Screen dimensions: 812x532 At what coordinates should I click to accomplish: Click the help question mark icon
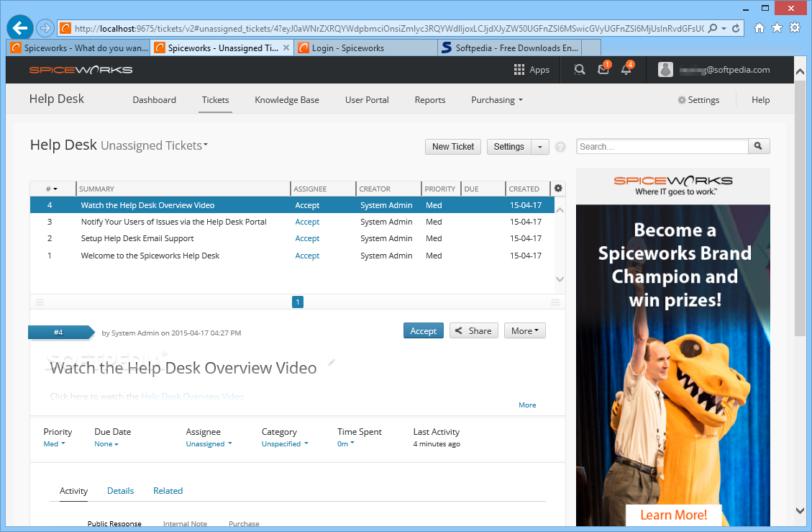[560, 147]
